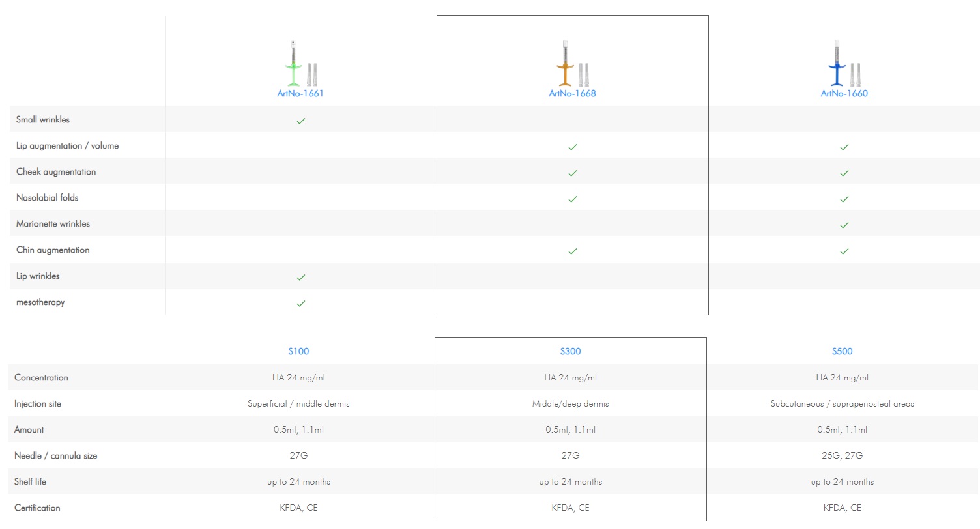Click Small wrinkles checkmark for ArtNo-1661

(x=300, y=121)
